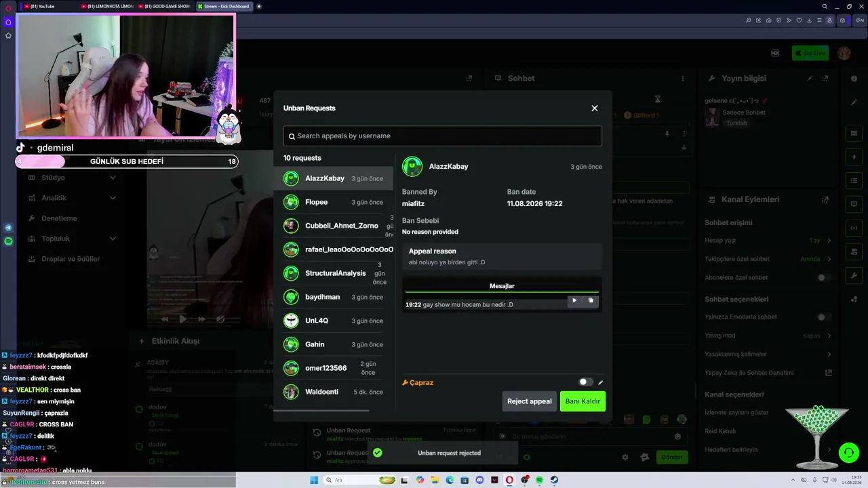Toggle the Çapraz cross-ban switch

(585, 382)
